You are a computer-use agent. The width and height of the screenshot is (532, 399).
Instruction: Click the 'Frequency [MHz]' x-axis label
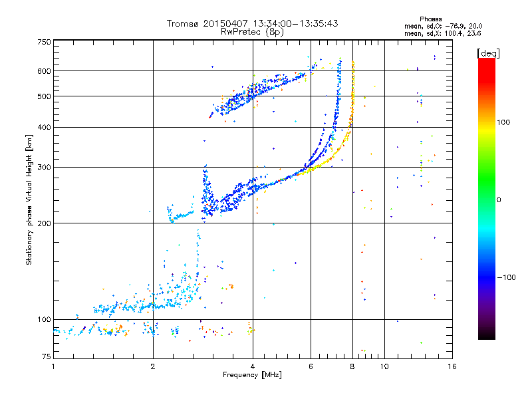pos(252,375)
